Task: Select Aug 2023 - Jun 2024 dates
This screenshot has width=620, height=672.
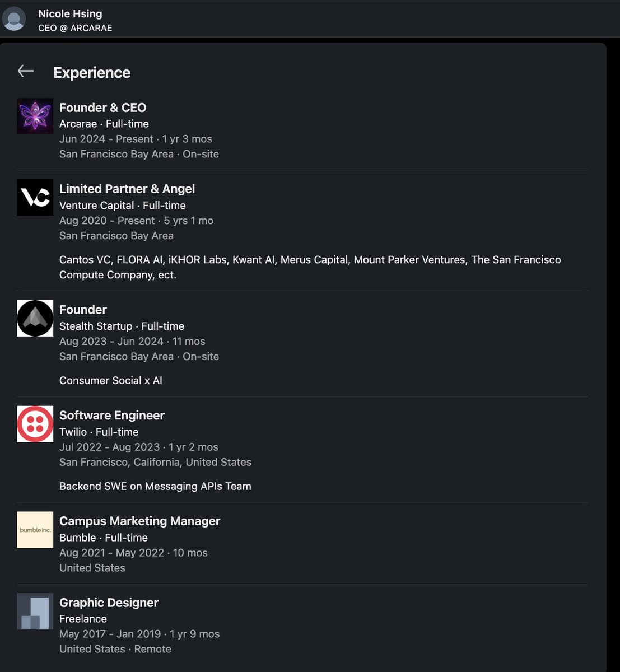Action: point(132,341)
